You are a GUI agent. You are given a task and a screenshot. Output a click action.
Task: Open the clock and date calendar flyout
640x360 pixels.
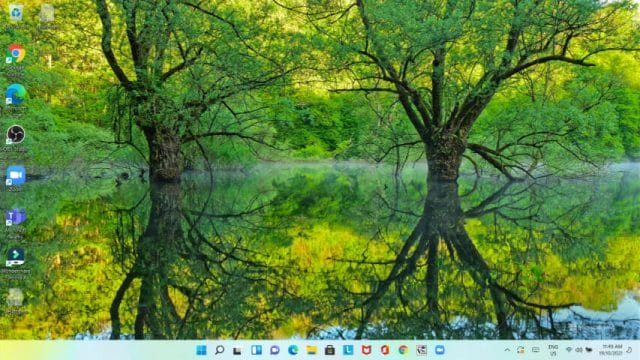point(611,350)
